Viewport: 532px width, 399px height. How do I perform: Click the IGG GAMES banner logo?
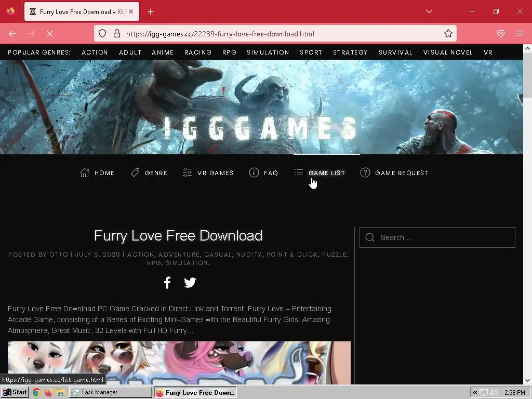click(x=261, y=128)
